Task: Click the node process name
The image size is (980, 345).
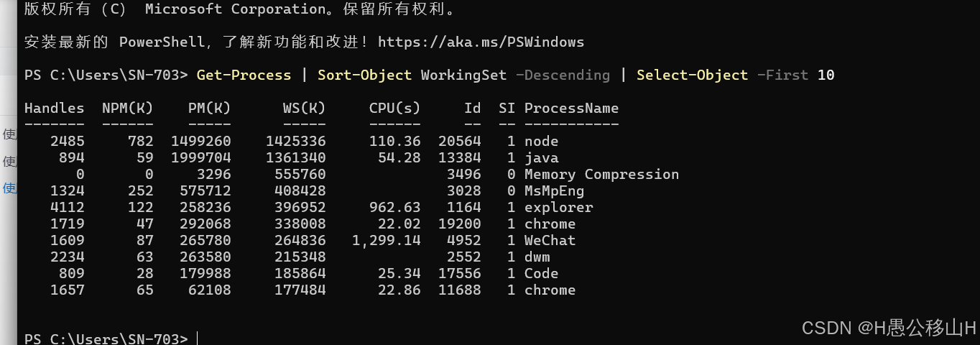Action: [x=541, y=141]
